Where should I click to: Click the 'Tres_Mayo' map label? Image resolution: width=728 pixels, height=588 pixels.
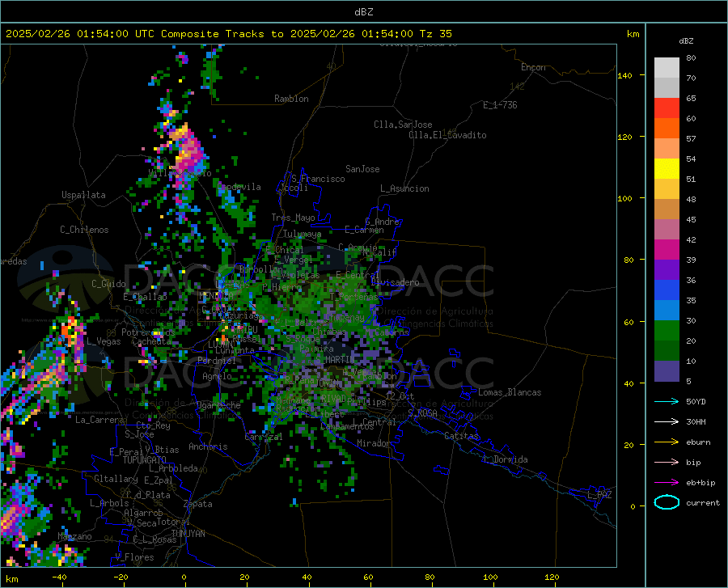[x=293, y=218]
